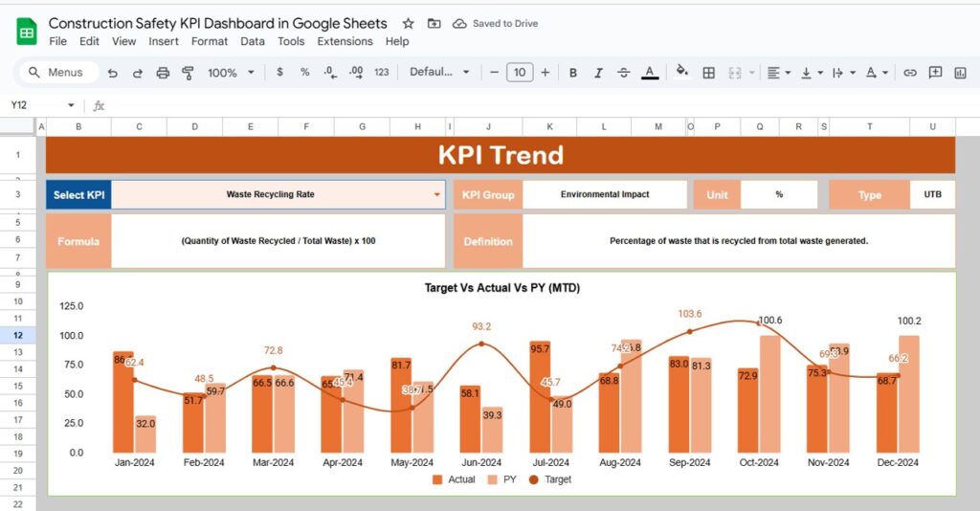980x511 pixels.
Task: Star the document with the star icon
Action: click(x=408, y=24)
